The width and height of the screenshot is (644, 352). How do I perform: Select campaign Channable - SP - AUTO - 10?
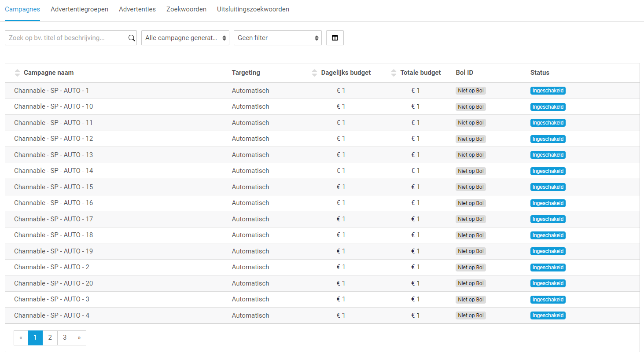[53, 106]
